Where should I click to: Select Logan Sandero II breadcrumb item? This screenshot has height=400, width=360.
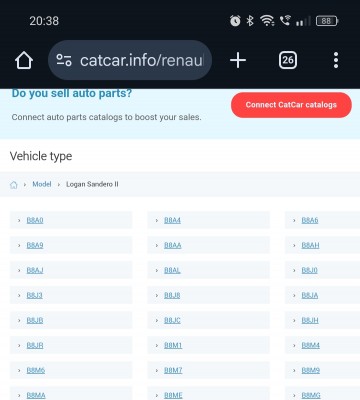(92, 184)
